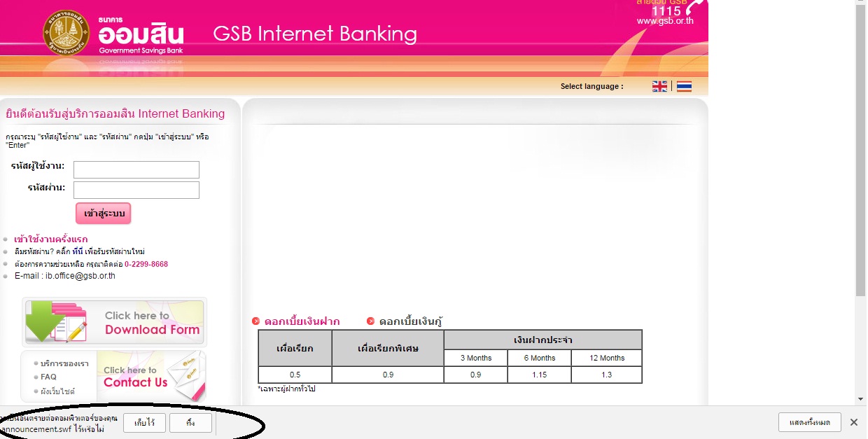868x439 pixels.
Task: Click the 1115 hotline number
Action: coord(666,11)
